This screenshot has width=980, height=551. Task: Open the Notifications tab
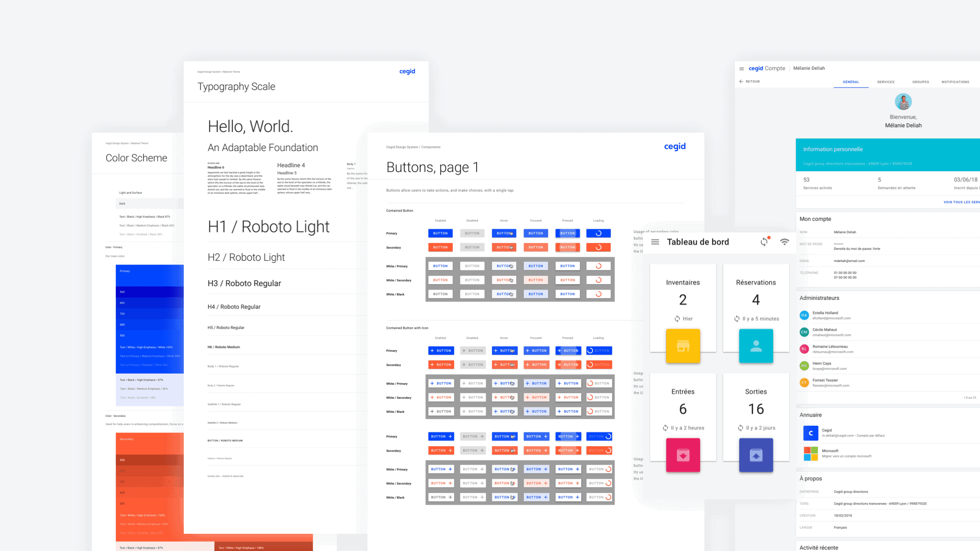[x=955, y=82]
